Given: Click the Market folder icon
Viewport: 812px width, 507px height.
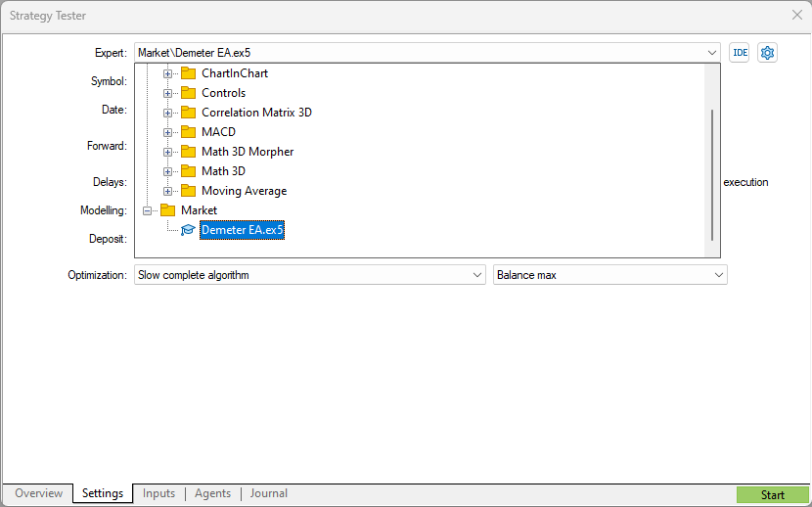Looking at the screenshot, I should pos(168,210).
